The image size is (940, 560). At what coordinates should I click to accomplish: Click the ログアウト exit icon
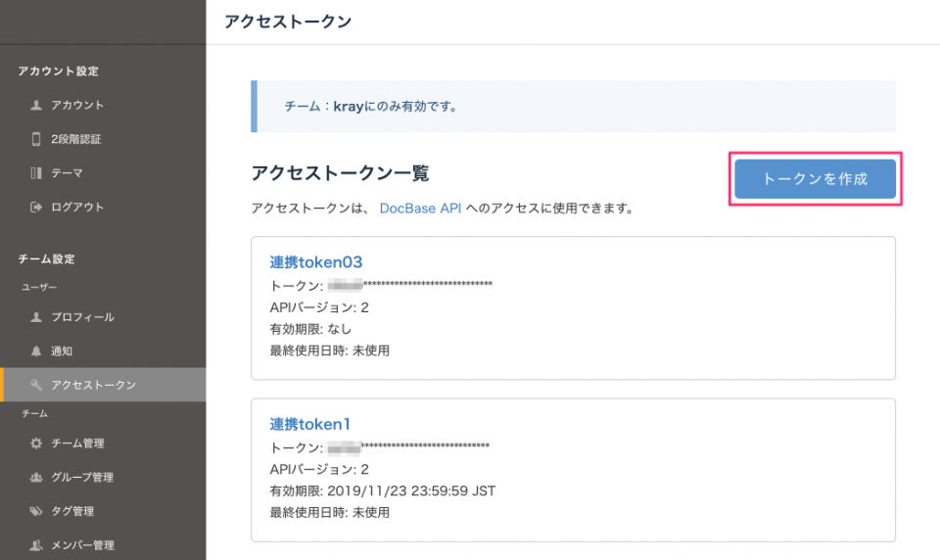click(36, 208)
